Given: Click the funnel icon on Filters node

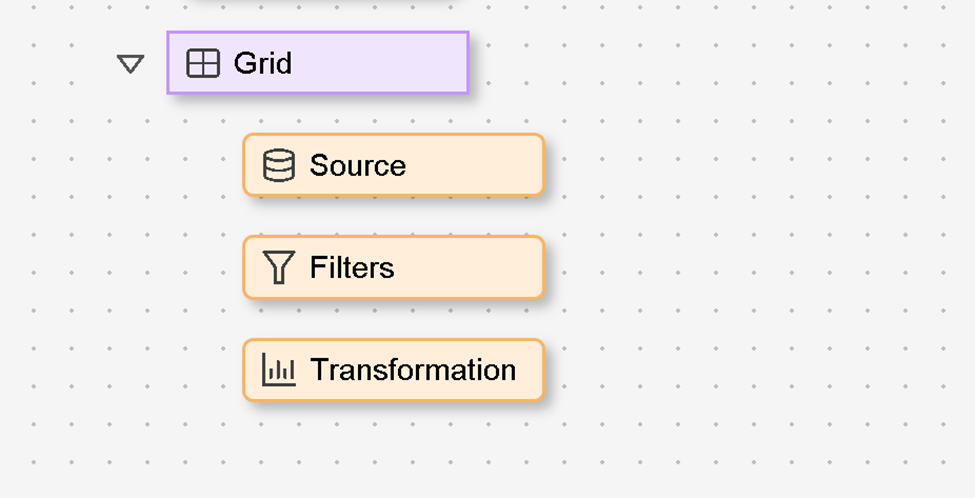Looking at the screenshot, I should tap(279, 267).
